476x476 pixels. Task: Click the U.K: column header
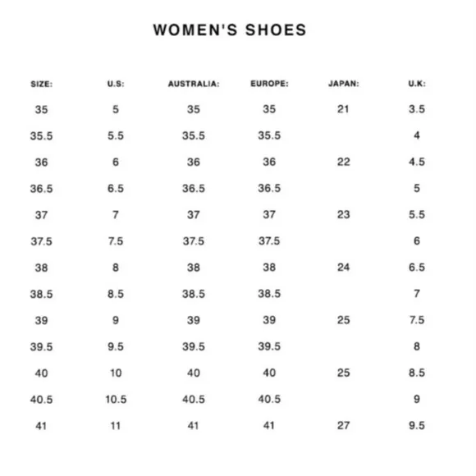[x=417, y=84]
